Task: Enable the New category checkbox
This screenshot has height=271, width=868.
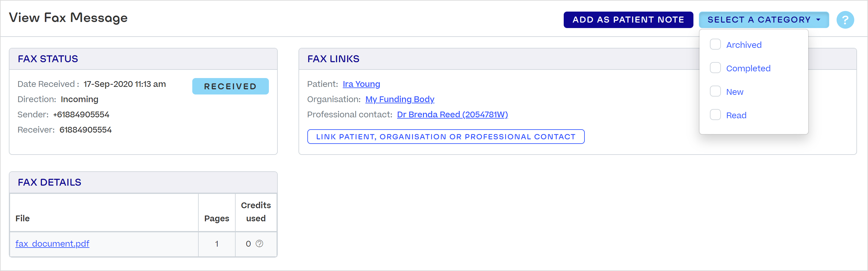Action: click(x=715, y=91)
